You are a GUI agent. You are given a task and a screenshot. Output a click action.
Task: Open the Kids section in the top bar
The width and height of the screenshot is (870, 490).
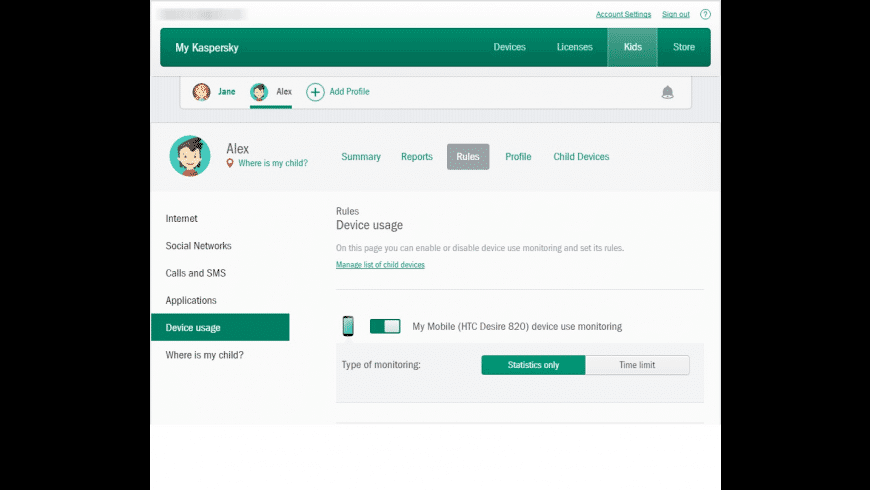click(633, 47)
